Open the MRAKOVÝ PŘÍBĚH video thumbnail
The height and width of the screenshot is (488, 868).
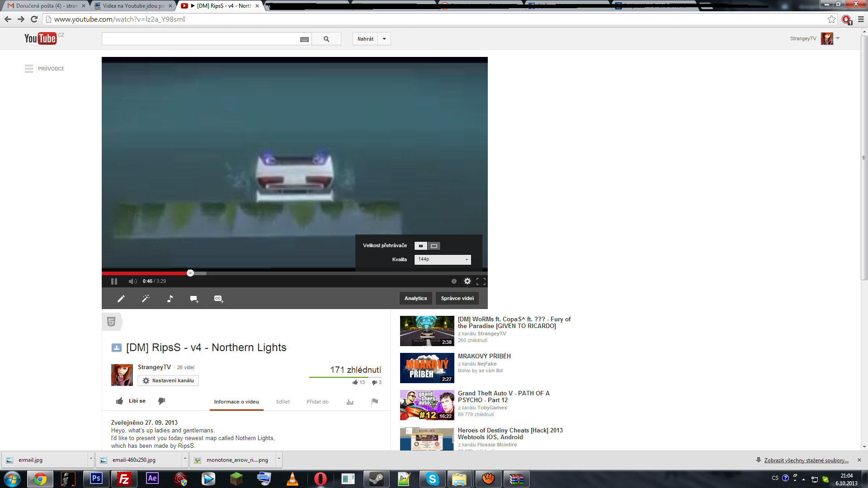click(x=427, y=368)
